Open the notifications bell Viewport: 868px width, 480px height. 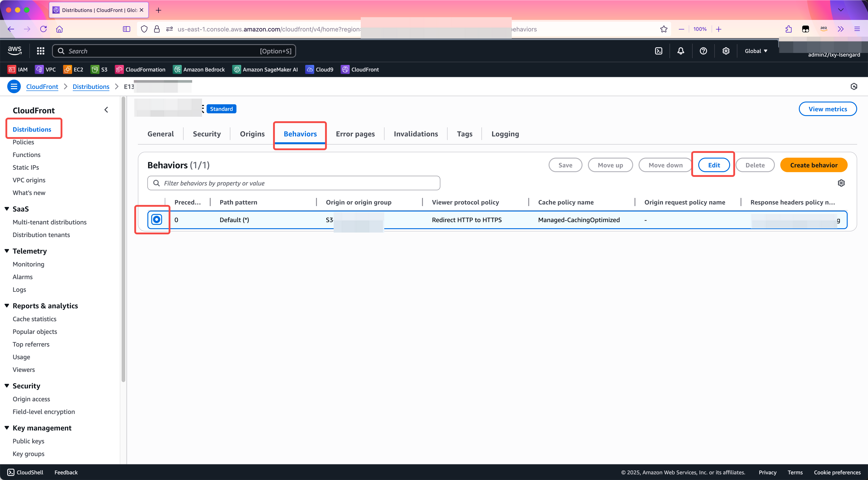[x=681, y=51]
